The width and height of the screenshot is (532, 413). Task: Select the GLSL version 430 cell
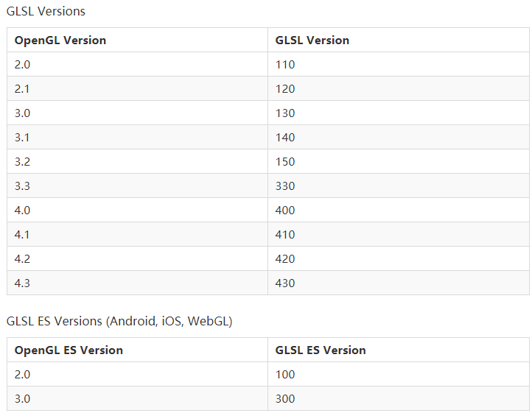coord(285,283)
